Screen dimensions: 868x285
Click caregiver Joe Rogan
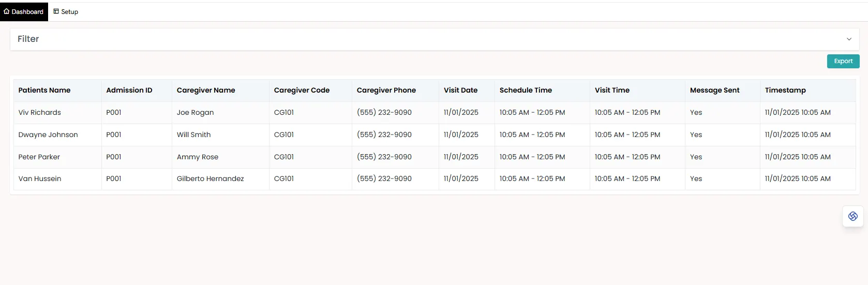tap(195, 112)
